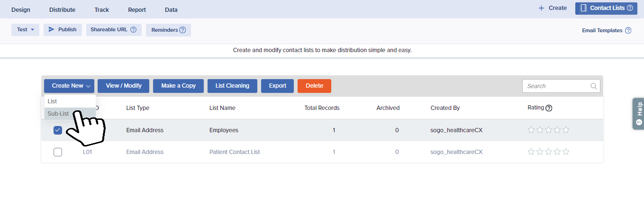Uncheck the Employees list checkbox
The height and width of the screenshot is (199, 644).
click(x=58, y=130)
